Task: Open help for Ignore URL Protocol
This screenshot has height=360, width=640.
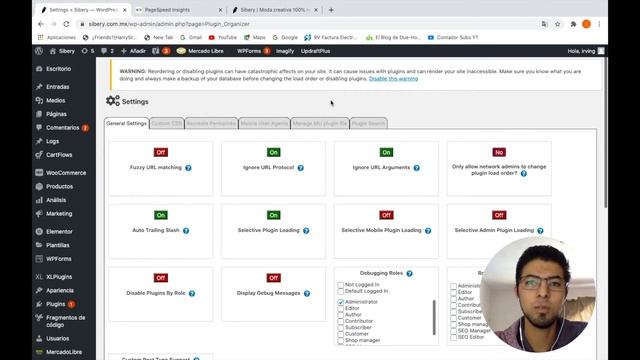Action: pyautogui.click(x=300, y=168)
